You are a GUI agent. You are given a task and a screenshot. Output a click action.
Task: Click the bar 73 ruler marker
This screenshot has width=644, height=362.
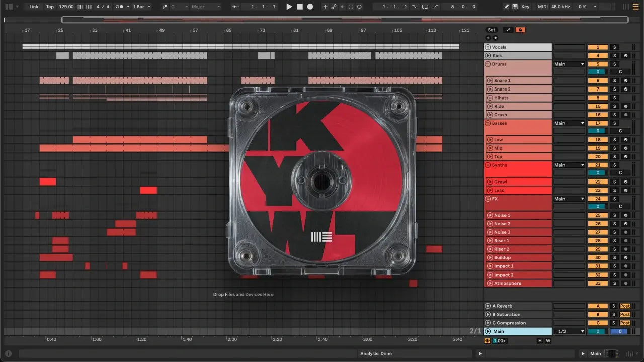[262, 30]
